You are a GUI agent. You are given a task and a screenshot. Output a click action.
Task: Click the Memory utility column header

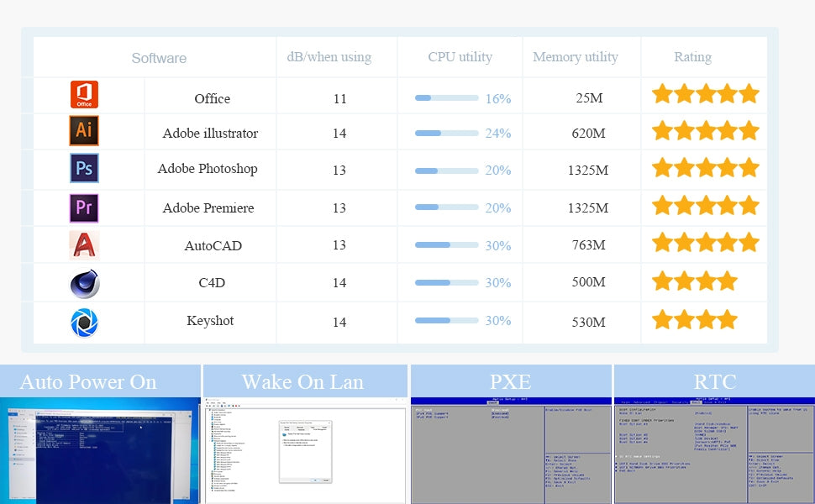pyautogui.click(x=575, y=57)
